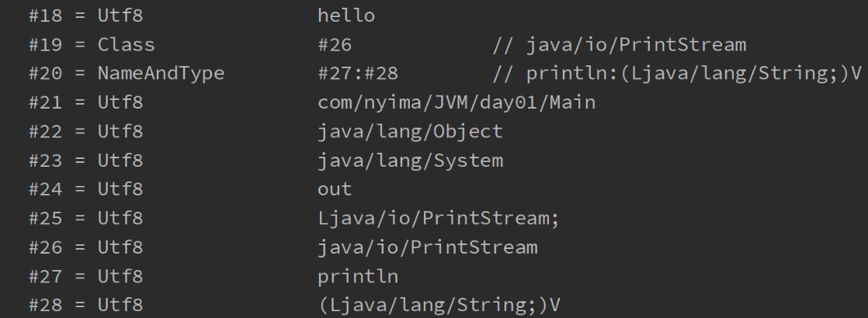Select the #19 Class entry label
This screenshot has width=868, height=318.
pyautogui.click(x=92, y=44)
